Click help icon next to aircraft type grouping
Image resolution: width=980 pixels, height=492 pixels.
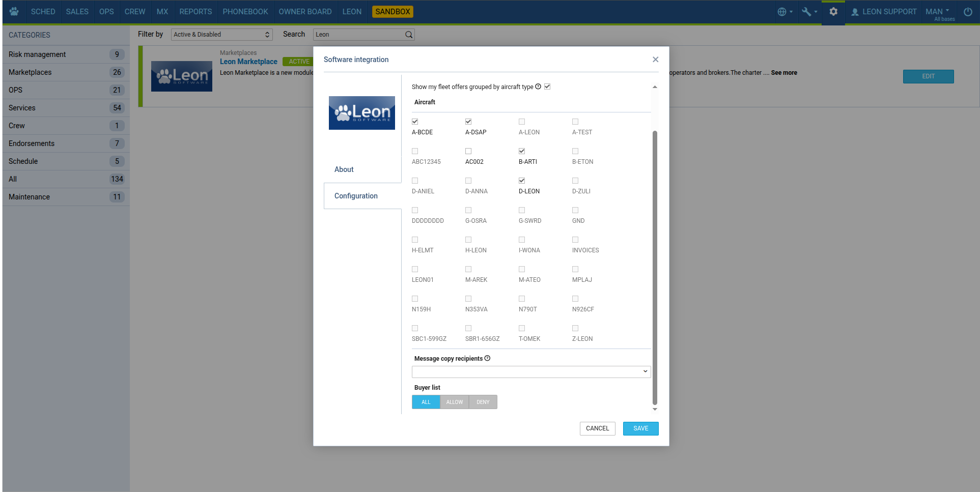[538, 86]
